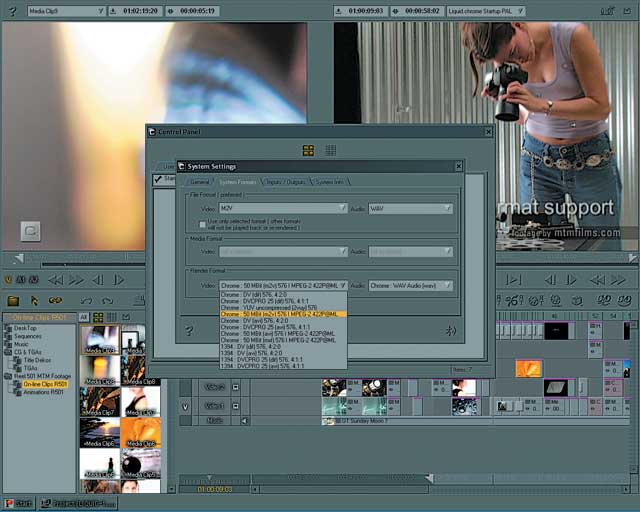Click the All button in bin

pos(84,317)
